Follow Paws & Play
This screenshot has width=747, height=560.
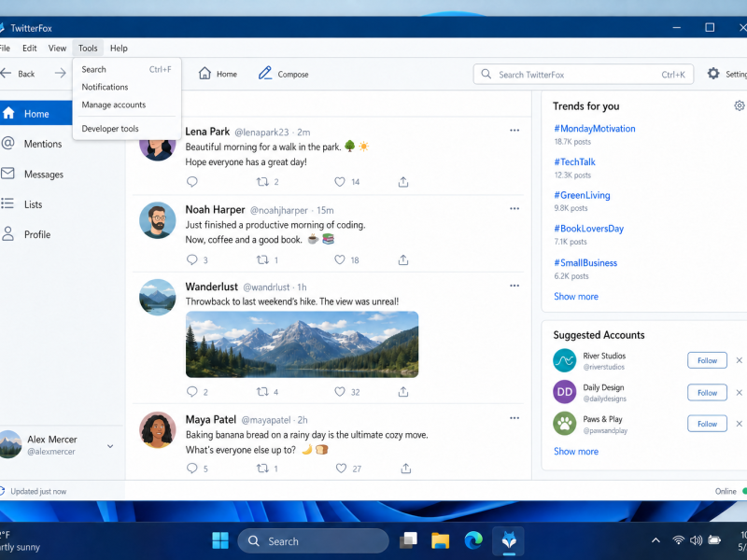pos(707,424)
